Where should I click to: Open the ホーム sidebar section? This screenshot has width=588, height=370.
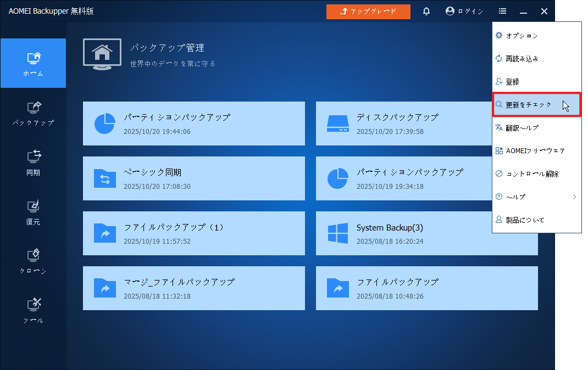pos(33,63)
